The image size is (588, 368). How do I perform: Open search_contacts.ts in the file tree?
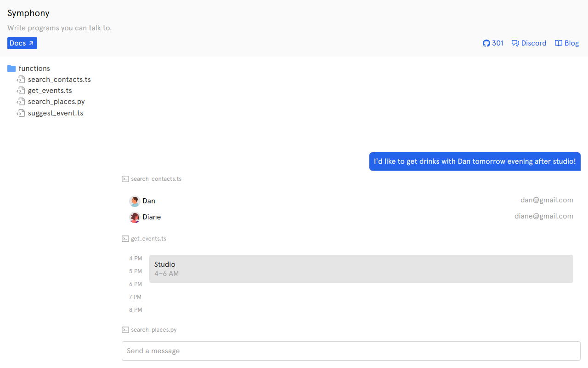coord(59,80)
